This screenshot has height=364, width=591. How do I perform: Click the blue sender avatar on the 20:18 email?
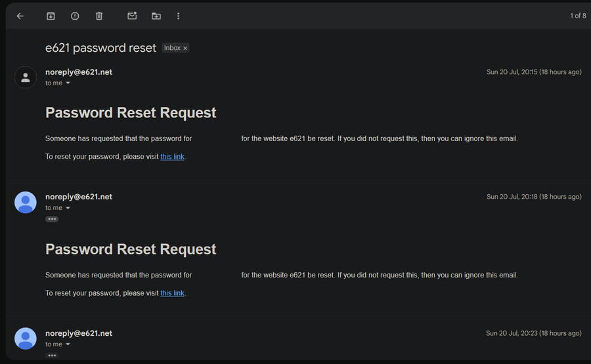[x=25, y=203]
